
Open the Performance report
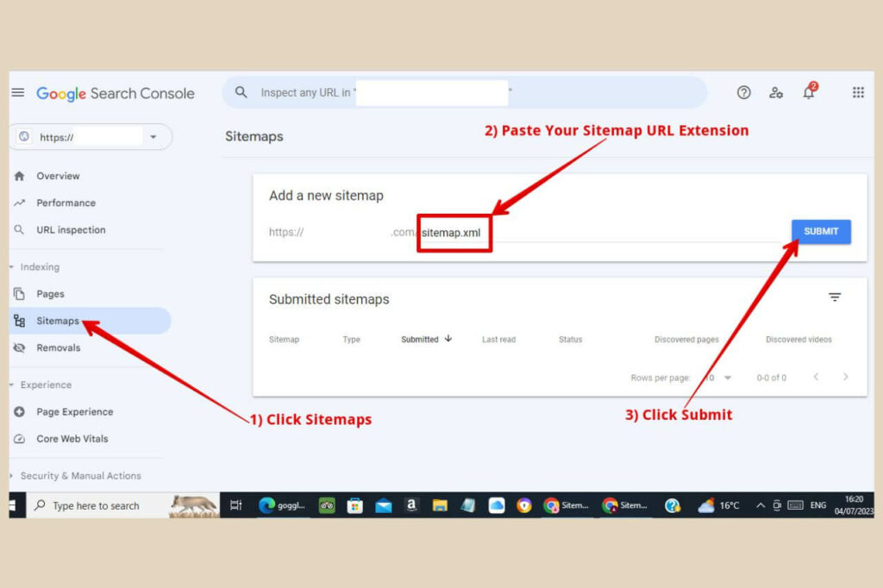(x=66, y=203)
